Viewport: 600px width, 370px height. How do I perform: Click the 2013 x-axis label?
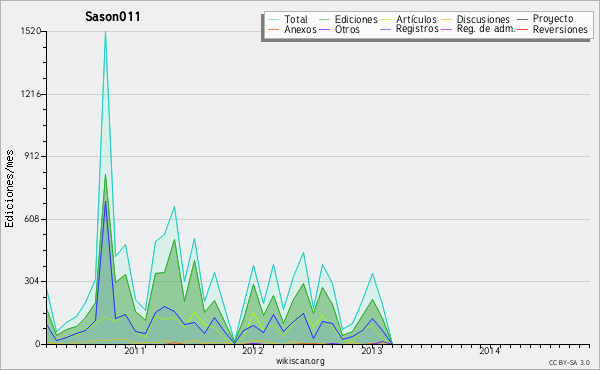click(372, 350)
